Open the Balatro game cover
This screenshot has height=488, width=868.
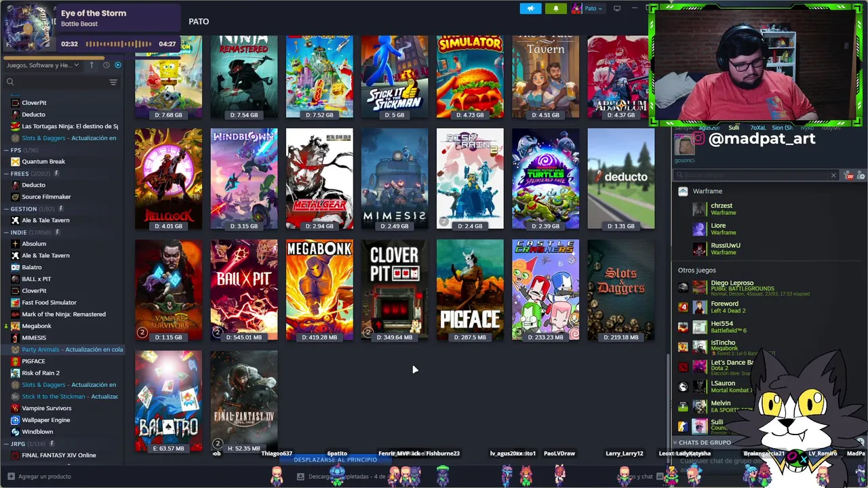pos(168,401)
